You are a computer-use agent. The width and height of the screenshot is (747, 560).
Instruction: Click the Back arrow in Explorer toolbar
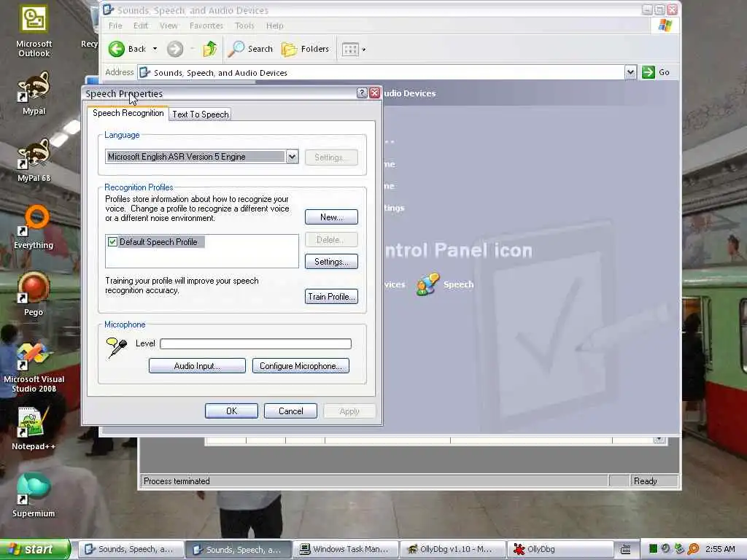[127, 49]
